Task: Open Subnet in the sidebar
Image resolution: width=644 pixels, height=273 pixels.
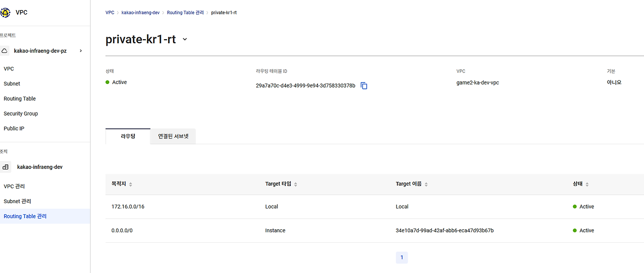Action: click(12, 84)
